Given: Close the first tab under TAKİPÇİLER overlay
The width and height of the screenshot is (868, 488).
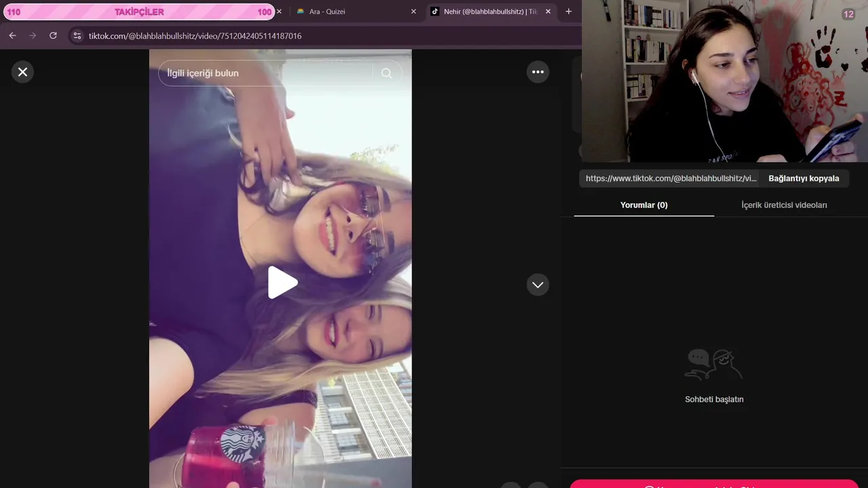Looking at the screenshot, I should [x=279, y=12].
